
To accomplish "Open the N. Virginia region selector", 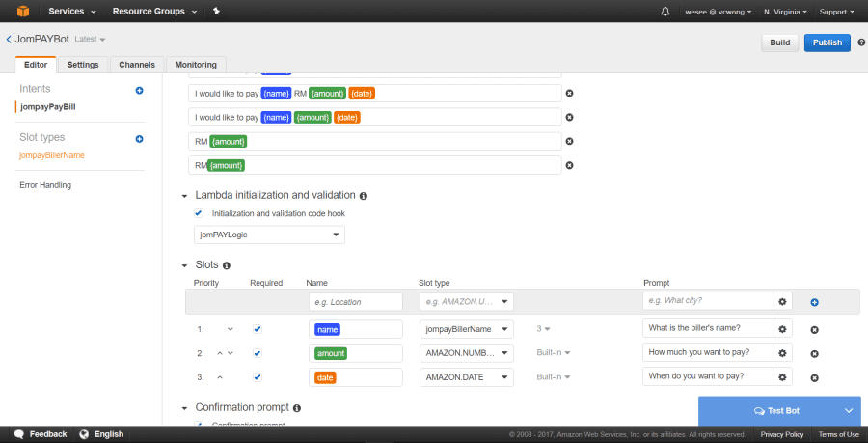I will [x=785, y=12].
